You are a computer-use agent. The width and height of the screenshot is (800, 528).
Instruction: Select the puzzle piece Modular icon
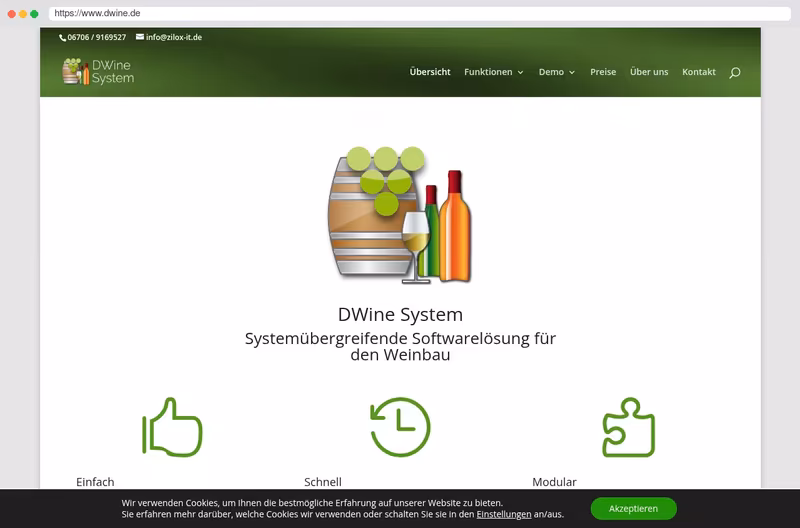click(629, 427)
